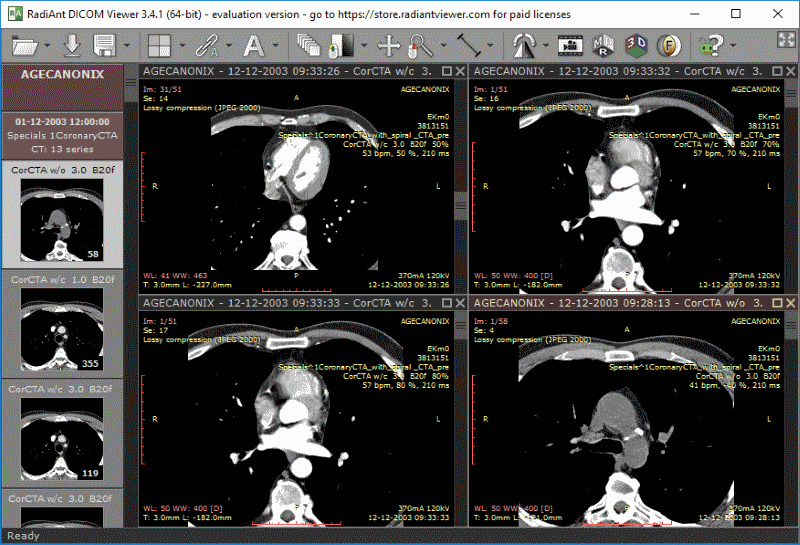The image size is (800, 545).
Task: Expand the help dropdown arrow
Action: [733, 45]
